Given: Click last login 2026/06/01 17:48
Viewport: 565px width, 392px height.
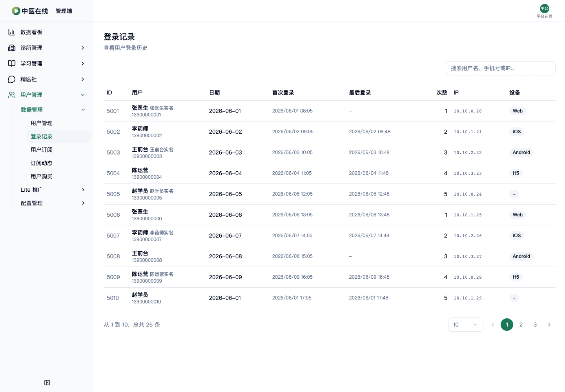Looking at the screenshot, I should click(x=369, y=298).
